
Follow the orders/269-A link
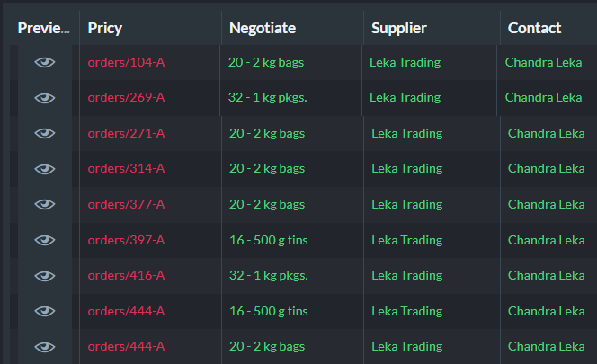click(x=127, y=97)
